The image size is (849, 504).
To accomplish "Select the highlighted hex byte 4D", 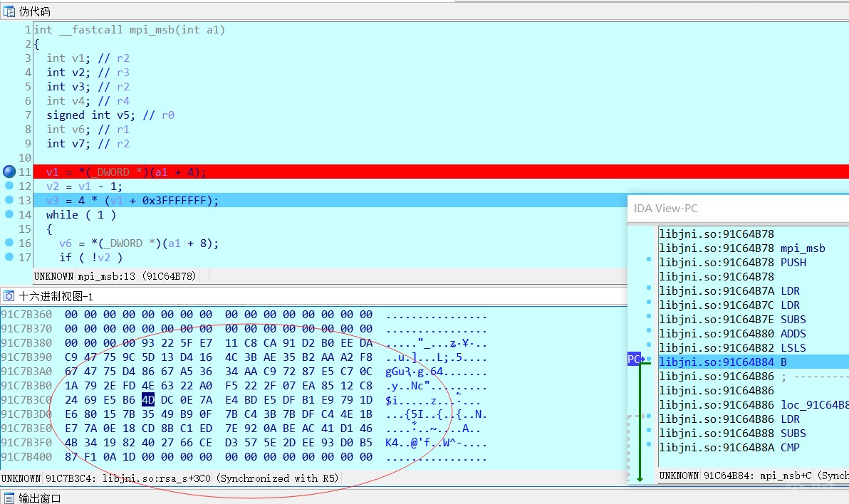I will tap(148, 400).
